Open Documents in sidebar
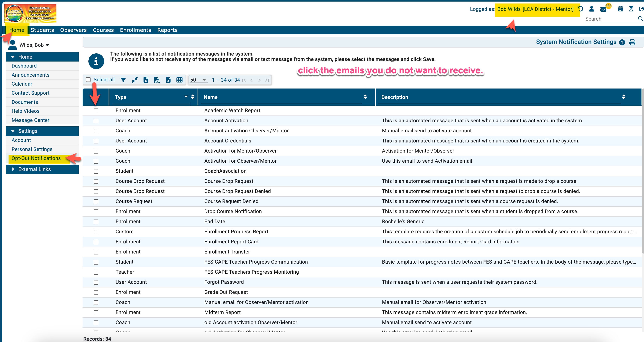The width and height of the screenshot is (644, 342). pyautogui.click(x=25, y=102)
